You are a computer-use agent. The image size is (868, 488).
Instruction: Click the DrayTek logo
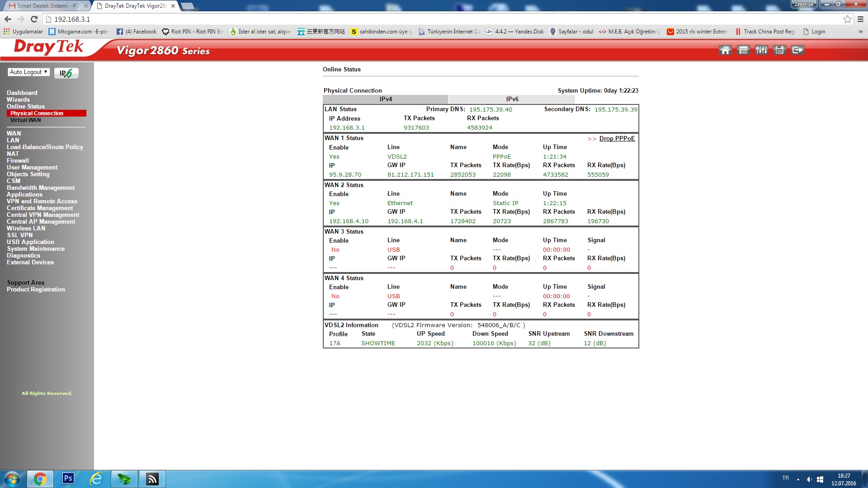(x=48, y=47)
